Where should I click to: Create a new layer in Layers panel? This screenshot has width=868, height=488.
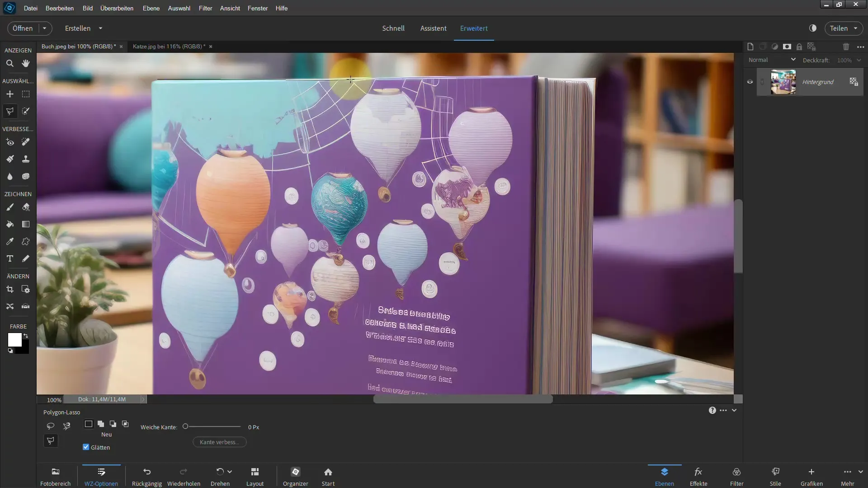750,47
